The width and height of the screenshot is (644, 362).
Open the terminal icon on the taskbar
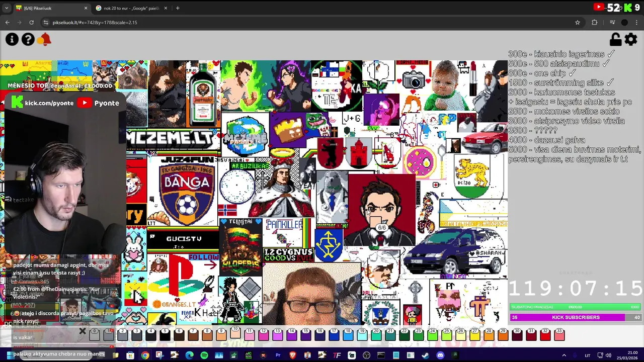(x=381, y=356)
